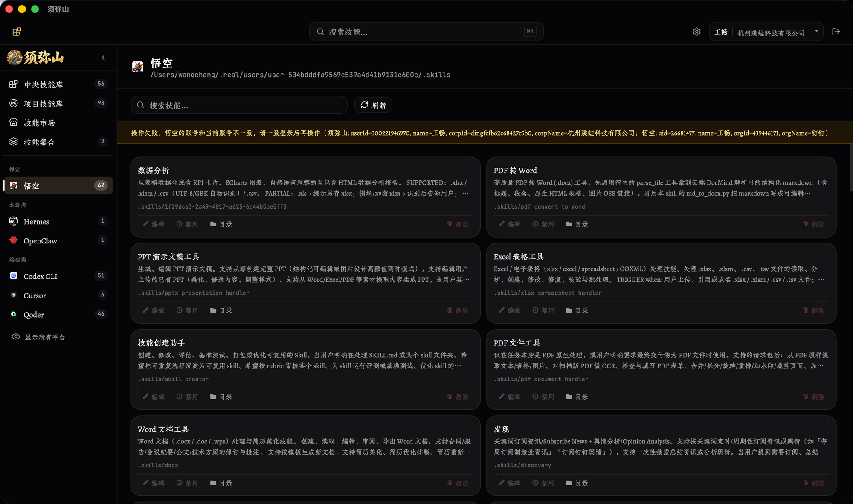Click the 技能创建助手 card title
The image size is (853, 504).
(x=161, y=343)
